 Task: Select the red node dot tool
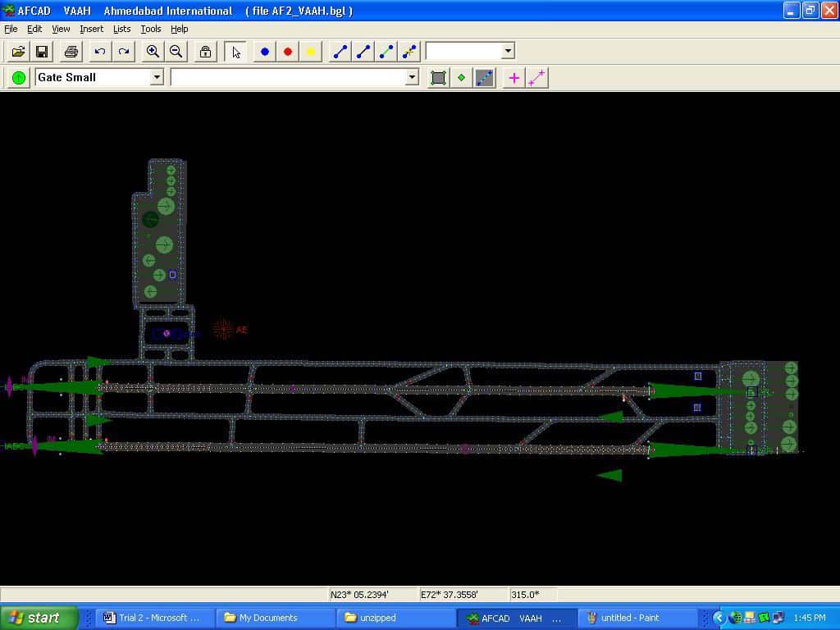(x=287, y=52)
